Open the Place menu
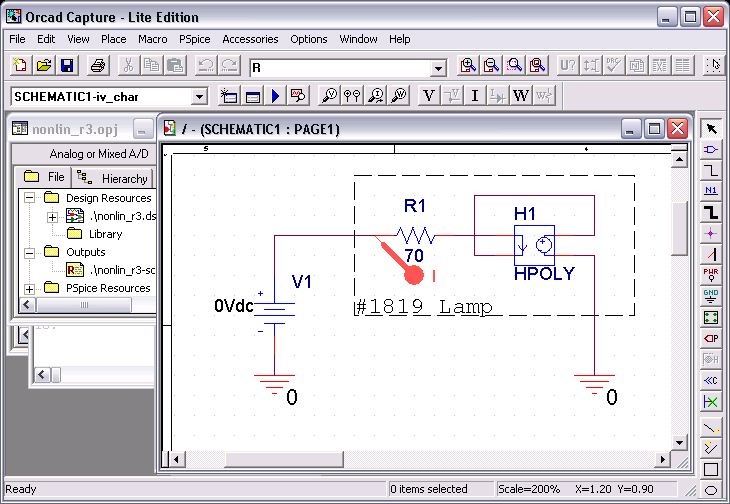 click(114, 39)
